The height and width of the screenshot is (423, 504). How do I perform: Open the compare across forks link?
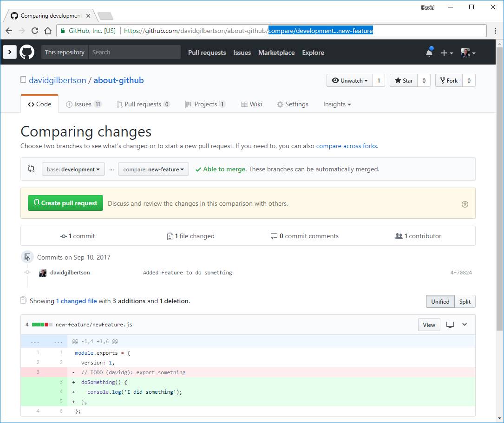[x=347, y=146]
